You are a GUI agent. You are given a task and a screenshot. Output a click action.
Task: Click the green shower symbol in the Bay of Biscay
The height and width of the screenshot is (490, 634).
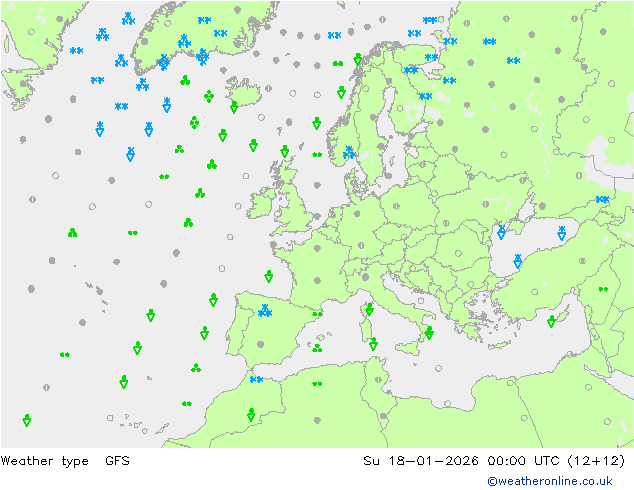[x=268, y=276]
